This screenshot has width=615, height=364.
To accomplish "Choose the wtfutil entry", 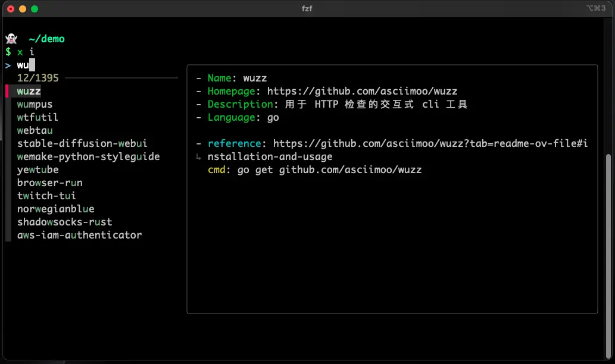I will pos(38,117).
